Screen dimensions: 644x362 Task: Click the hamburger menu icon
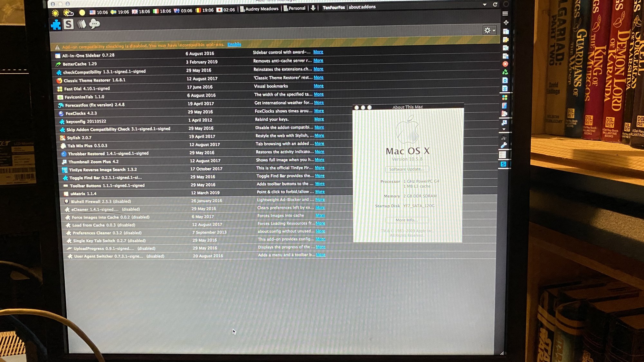[x=505, y=14]
